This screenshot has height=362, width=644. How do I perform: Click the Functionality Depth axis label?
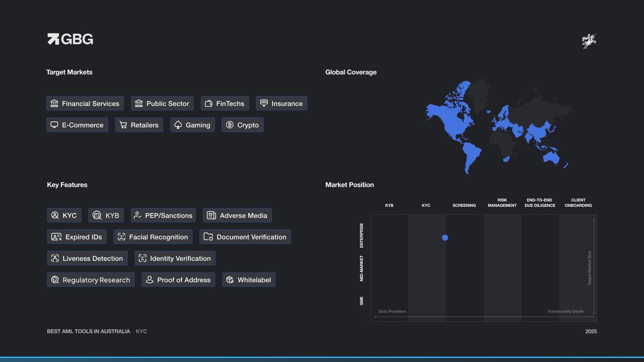pos(566,311)
